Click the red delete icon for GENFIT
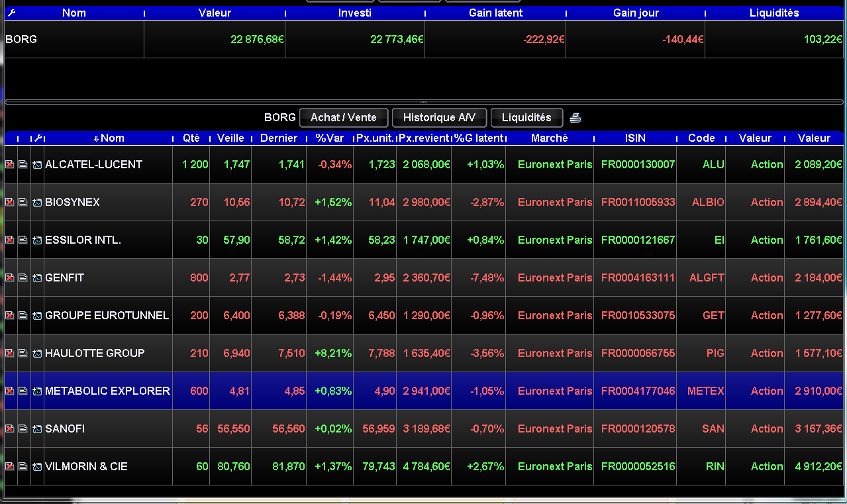 [10, 277]
